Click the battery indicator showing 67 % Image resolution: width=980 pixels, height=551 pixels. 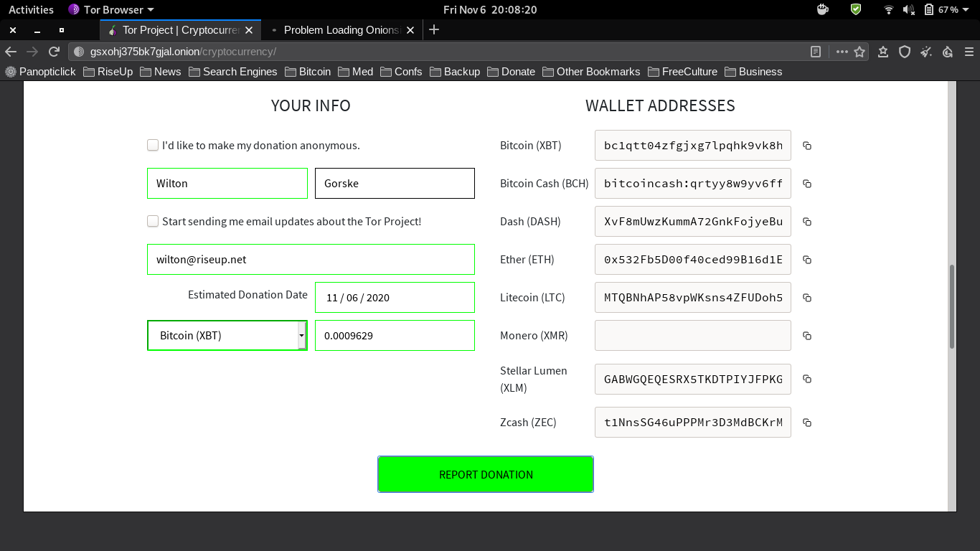pyautogui.click(x=941, y=9)
